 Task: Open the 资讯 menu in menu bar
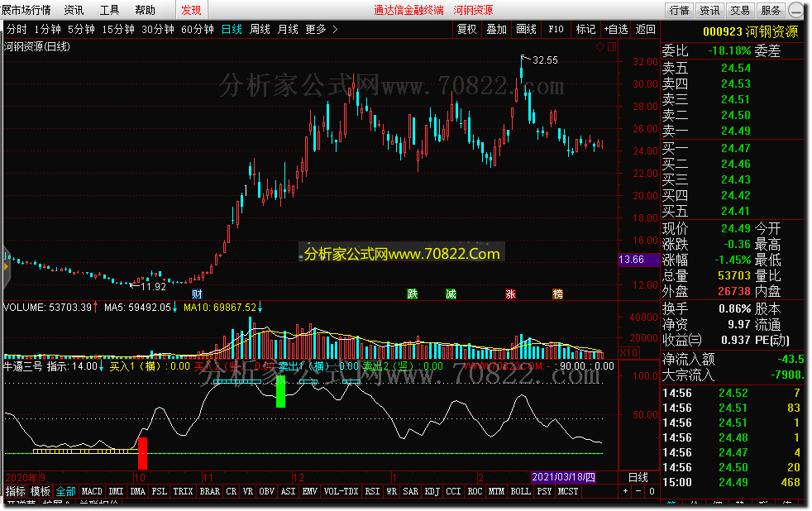pos(74,10)
